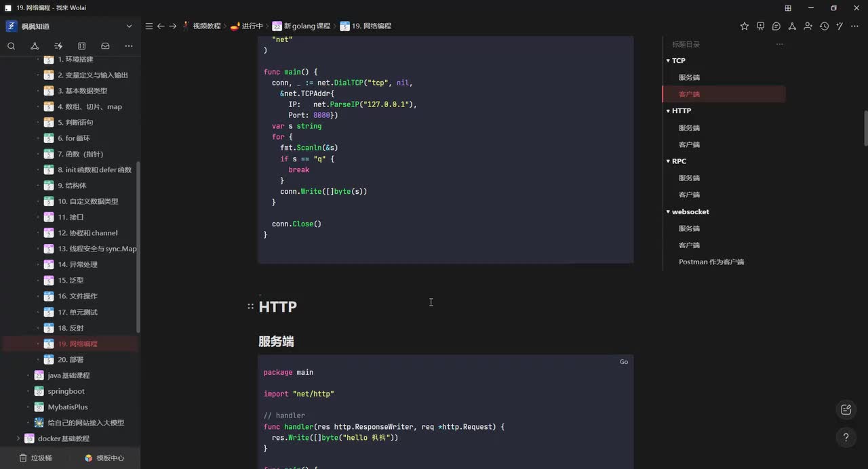Collapse the websocket outline section
The width and height of the screenshot is (868, 469).
(668, 211)
